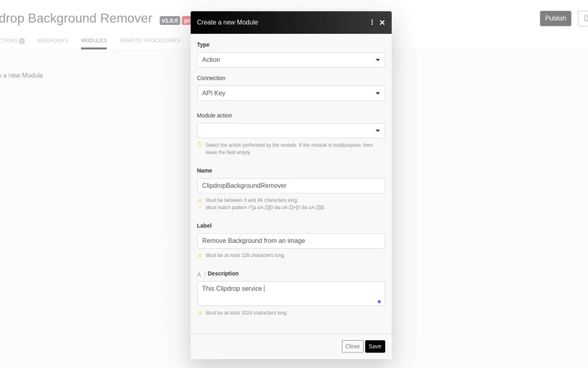Click the Publish button
This screenshot has height=368, width=588.
click(x=556, y=18)
